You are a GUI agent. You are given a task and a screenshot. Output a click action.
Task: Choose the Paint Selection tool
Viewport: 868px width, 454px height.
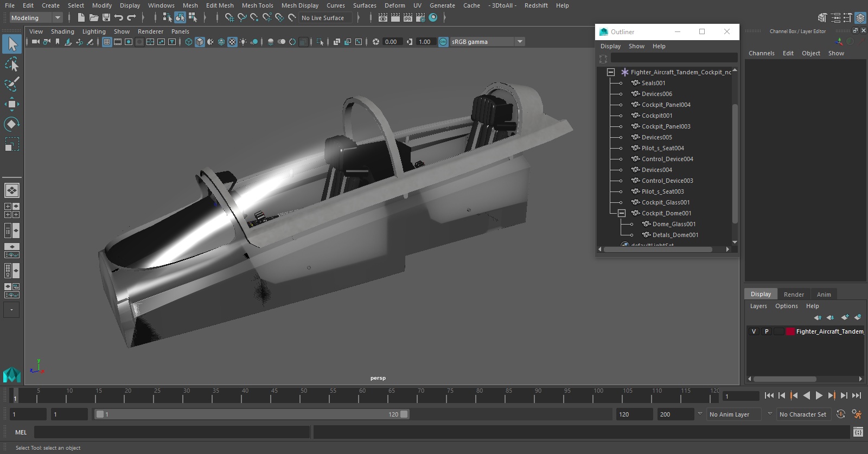[11, 84]
